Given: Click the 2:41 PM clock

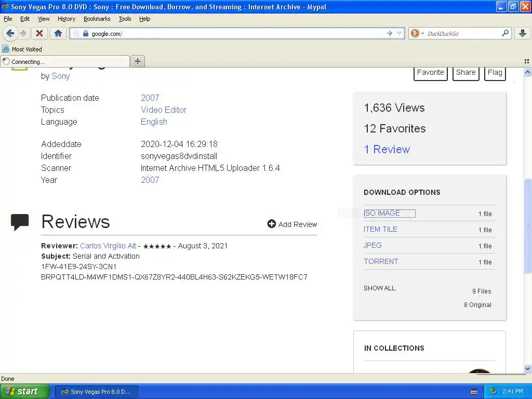Looking at the screenshot, I should [x=513, y=391].
